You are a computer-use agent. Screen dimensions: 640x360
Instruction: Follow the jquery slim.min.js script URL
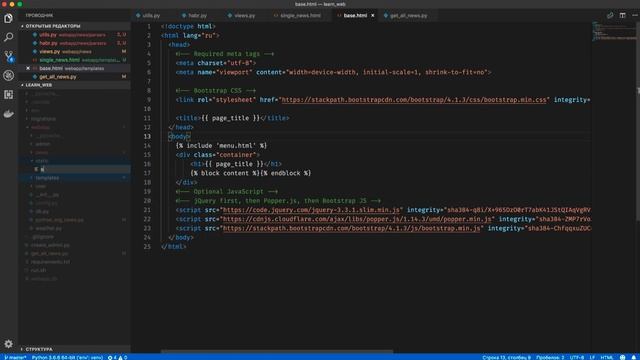pyautogui.click(x=311, y=210)
